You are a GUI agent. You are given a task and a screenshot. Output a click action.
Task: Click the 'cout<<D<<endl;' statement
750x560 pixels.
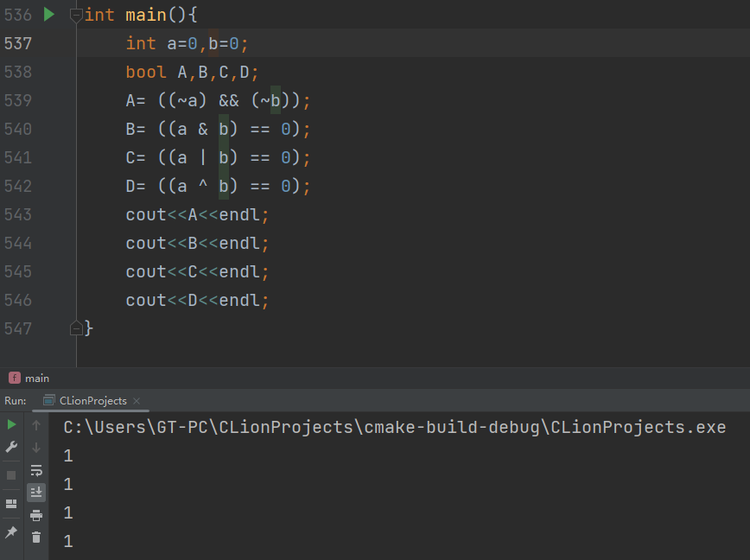(198, 301)
